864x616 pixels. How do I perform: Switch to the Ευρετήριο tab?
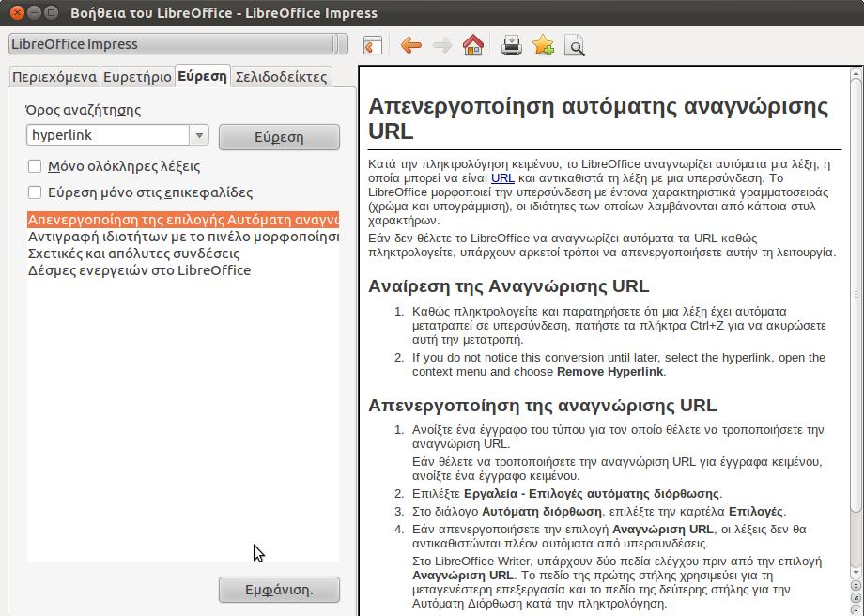click(137, 77)
